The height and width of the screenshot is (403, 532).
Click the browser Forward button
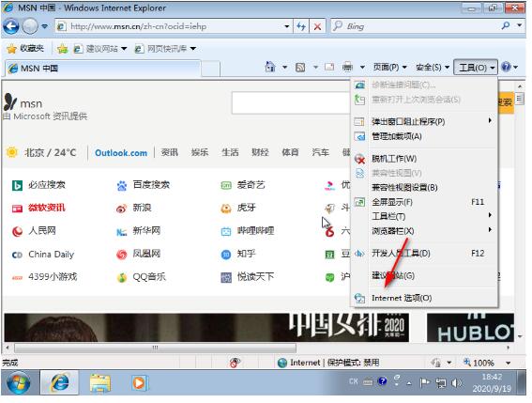click(30, 26)
